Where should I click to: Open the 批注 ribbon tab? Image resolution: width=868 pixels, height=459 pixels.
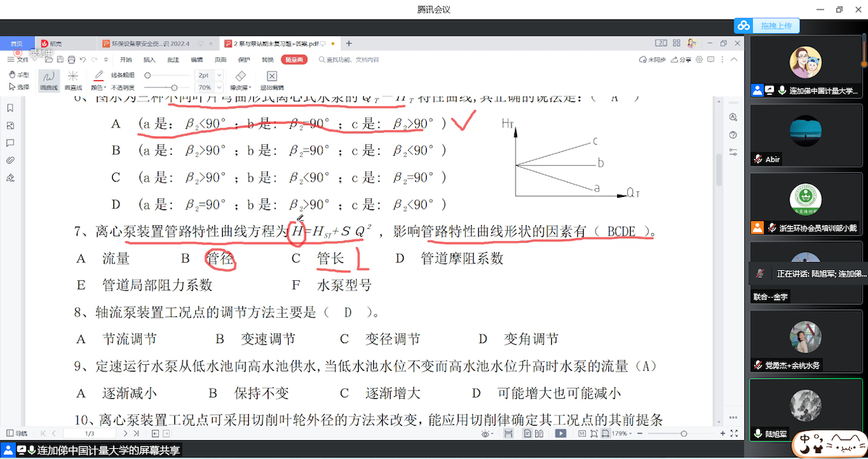point(173,59)
